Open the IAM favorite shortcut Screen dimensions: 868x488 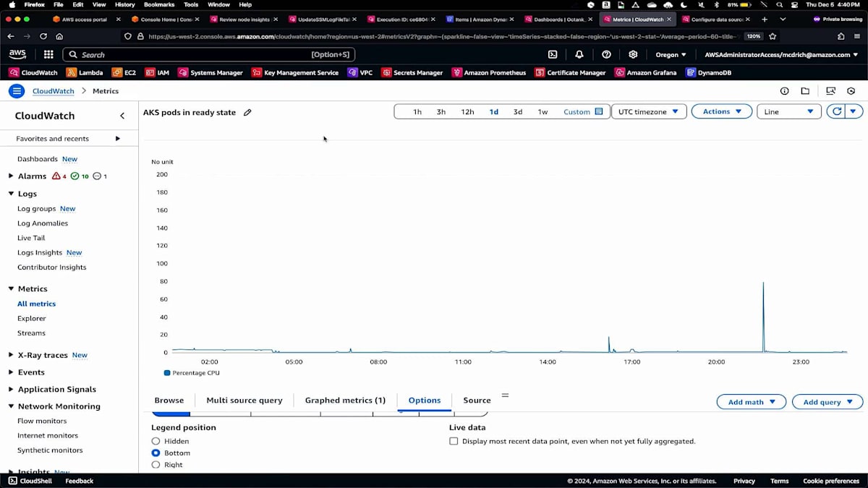158,72
